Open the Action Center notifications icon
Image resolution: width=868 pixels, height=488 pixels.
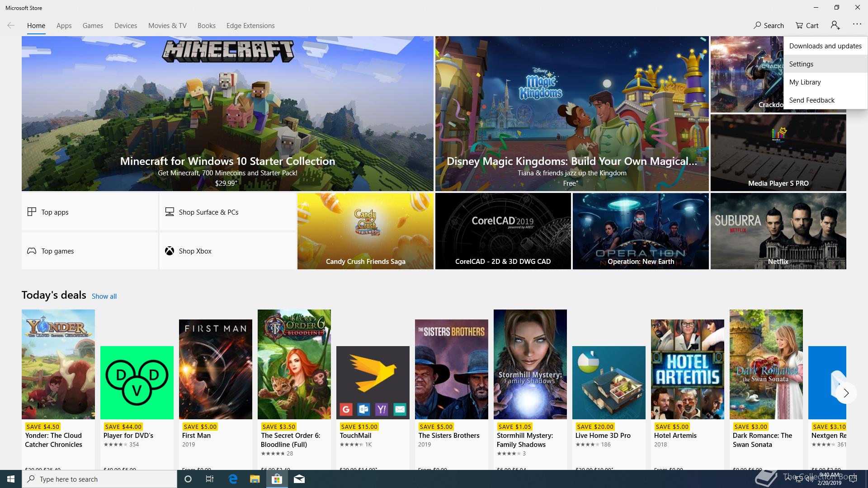pyautogui.click(x=853, y=479)
